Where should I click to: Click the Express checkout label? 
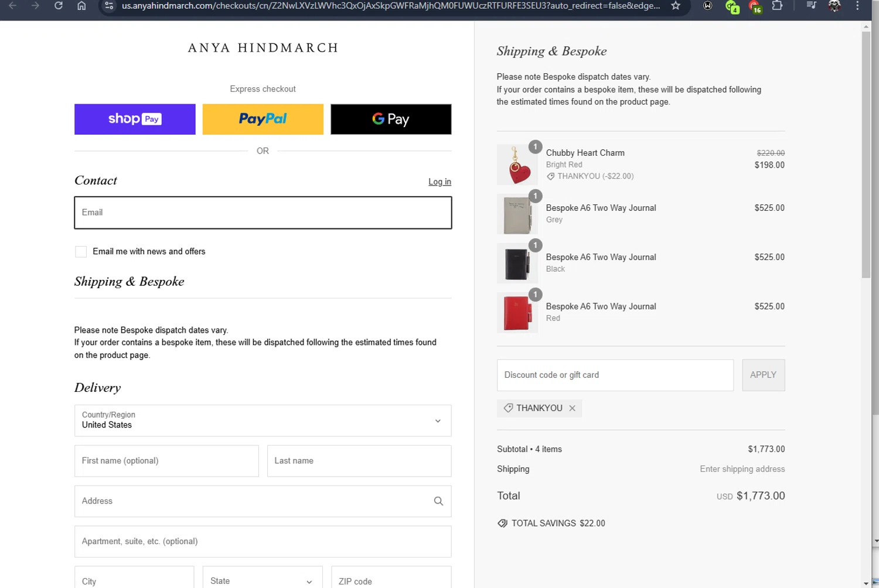[263, 89]
